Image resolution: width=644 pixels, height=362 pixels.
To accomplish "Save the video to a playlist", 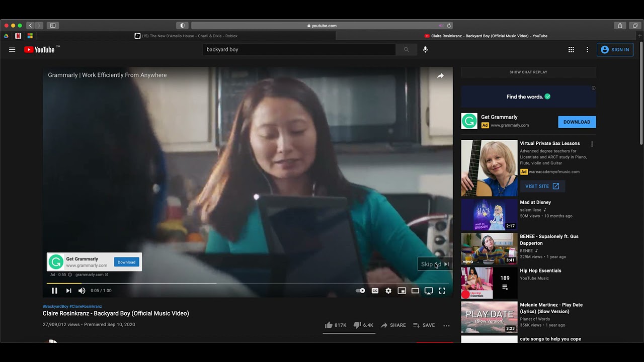I will [x=424, y=325].
